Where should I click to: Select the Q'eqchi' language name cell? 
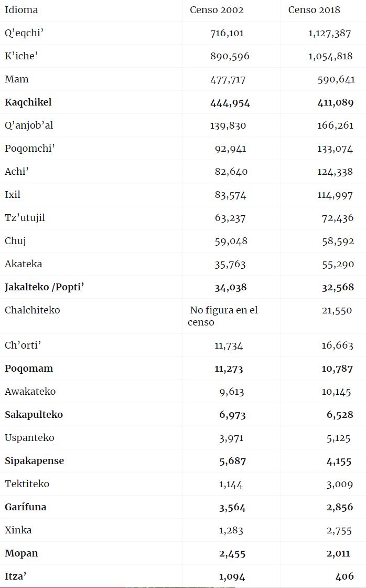tap(24, 33)
